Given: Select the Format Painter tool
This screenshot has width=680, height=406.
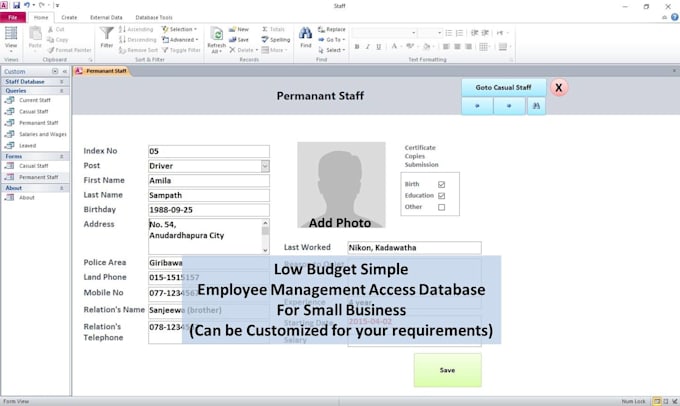Looking at the screenshot, I should (69, 50).
